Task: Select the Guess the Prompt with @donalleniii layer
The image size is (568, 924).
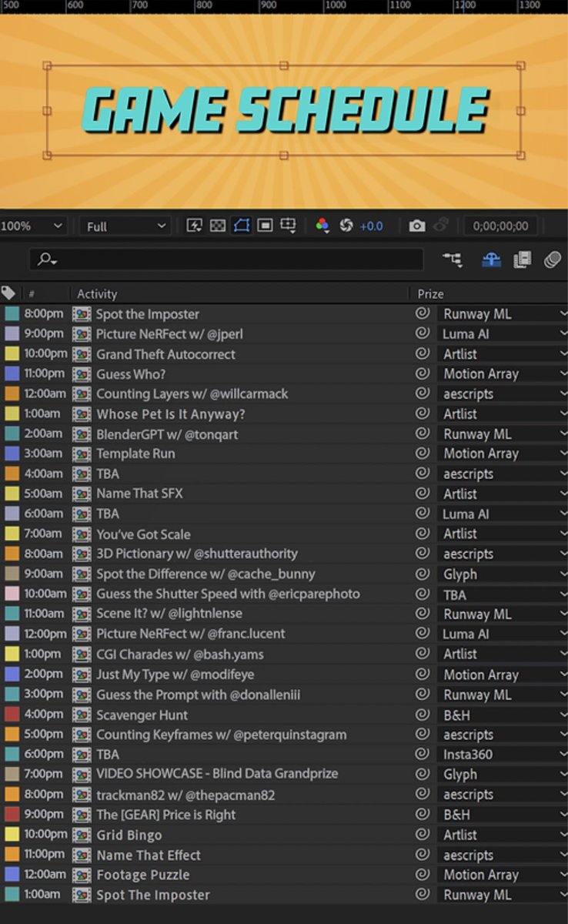Action: point(198,695)
